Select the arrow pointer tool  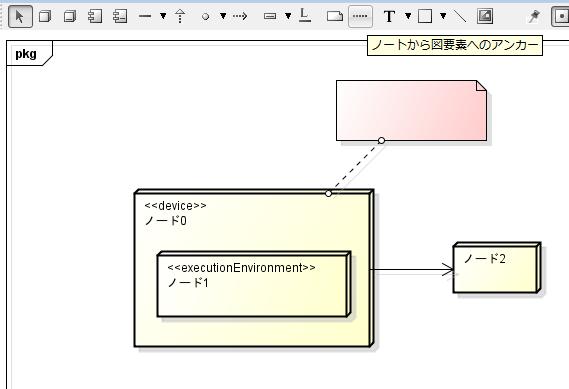click(20, 16)
